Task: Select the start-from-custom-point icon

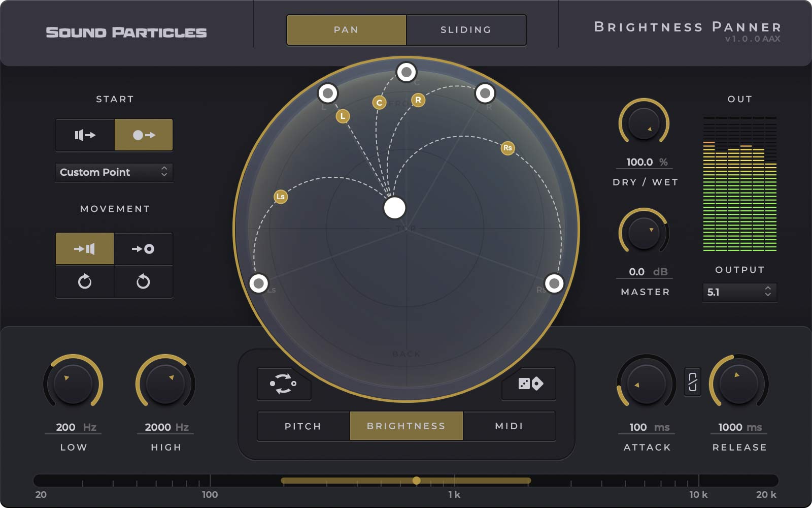Action: [x=144, y=135]
